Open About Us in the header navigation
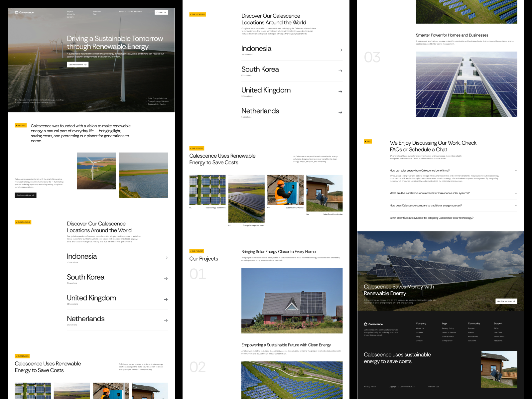532x399 pixels. pyautogui.click(x=71, y=14)
